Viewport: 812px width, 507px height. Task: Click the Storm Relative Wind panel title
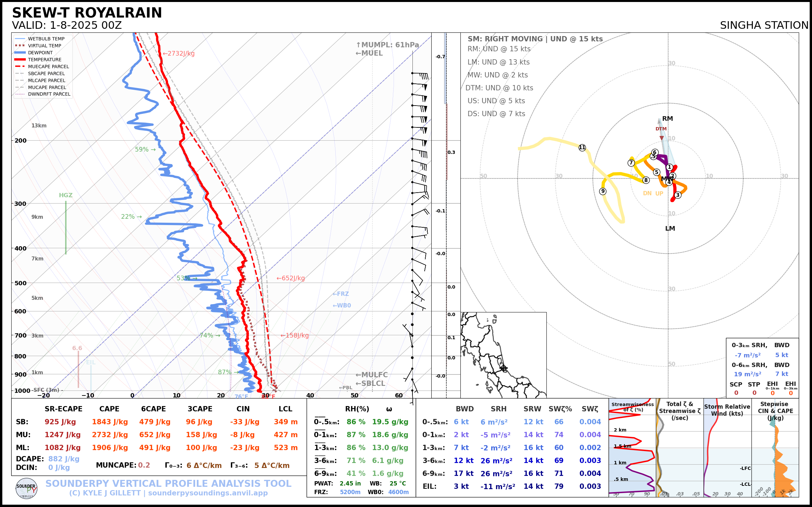(x=727, y=410)
